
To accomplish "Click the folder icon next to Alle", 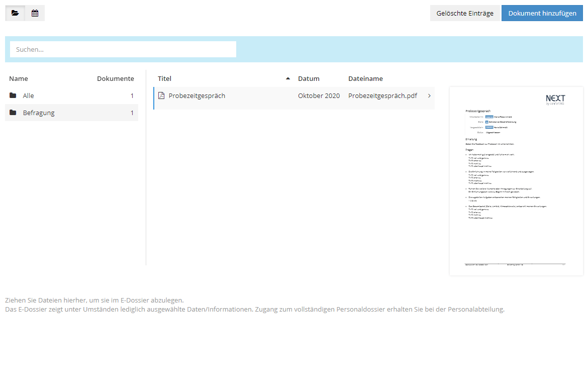I will (13, 95).
